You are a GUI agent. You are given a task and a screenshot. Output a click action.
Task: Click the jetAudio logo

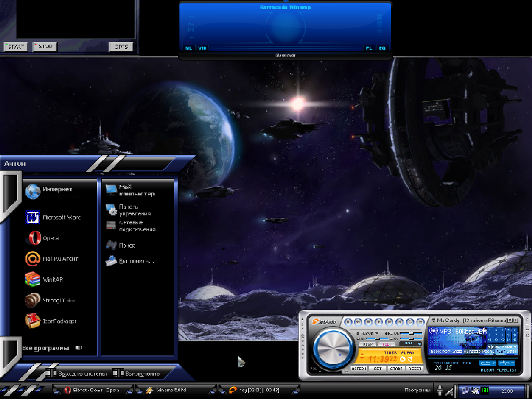click(x=324, y=321)
